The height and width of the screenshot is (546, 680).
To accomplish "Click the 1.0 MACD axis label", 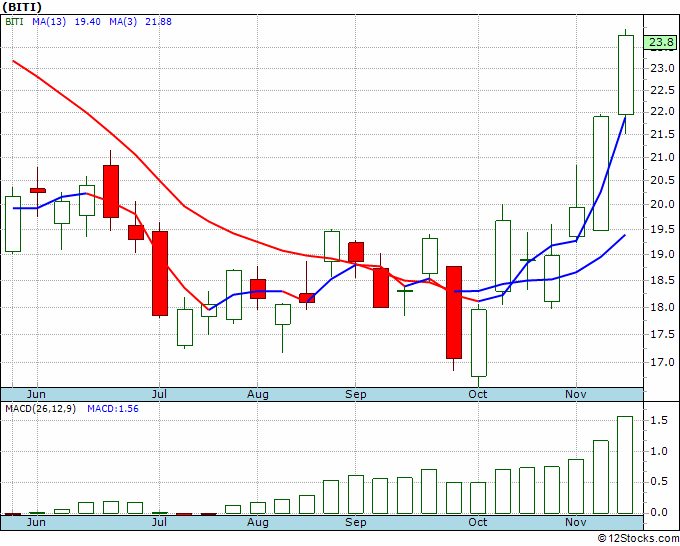I will pyautogui.click(x=658, y=451).
